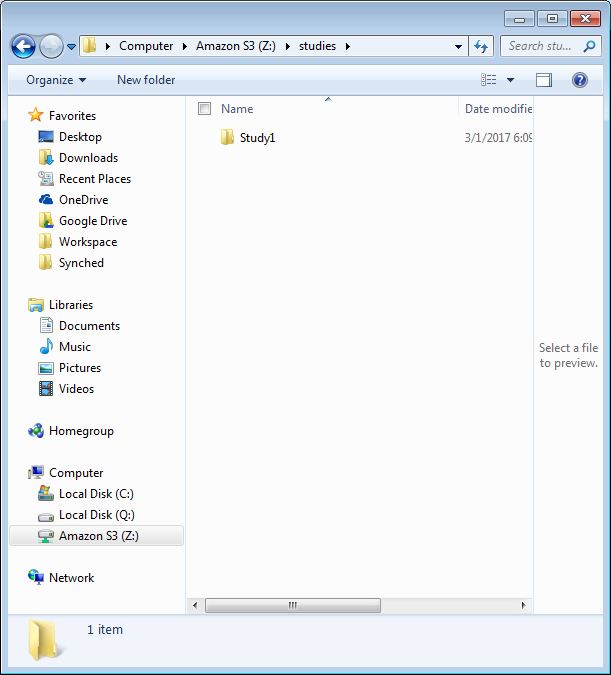The width and height of the screenshot is (611, 675).
Task: Click the Videos film icon
Action: [x=46, y=389]
